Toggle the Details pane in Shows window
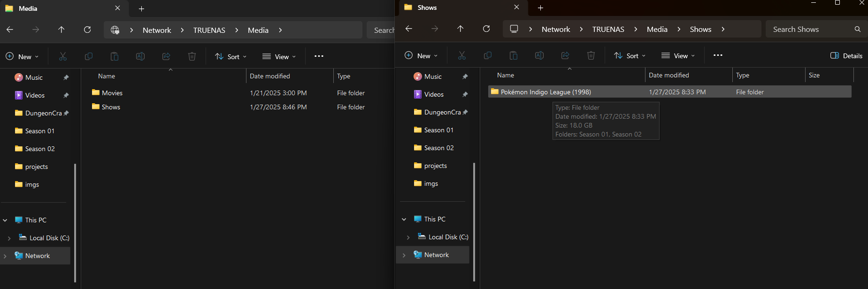The height and width of the screenshot is (289, 868). [846, 56]
